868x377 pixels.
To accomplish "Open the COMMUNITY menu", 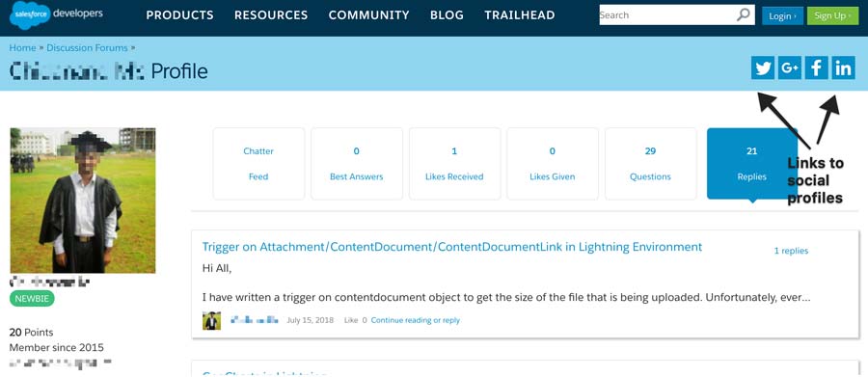I will click(x=369, y=15).
